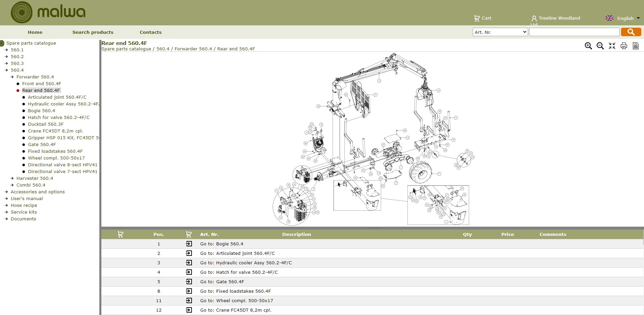Zoom in on the parts diagram
This screenshot has width=644, height=315.
[x=589, y=46]
